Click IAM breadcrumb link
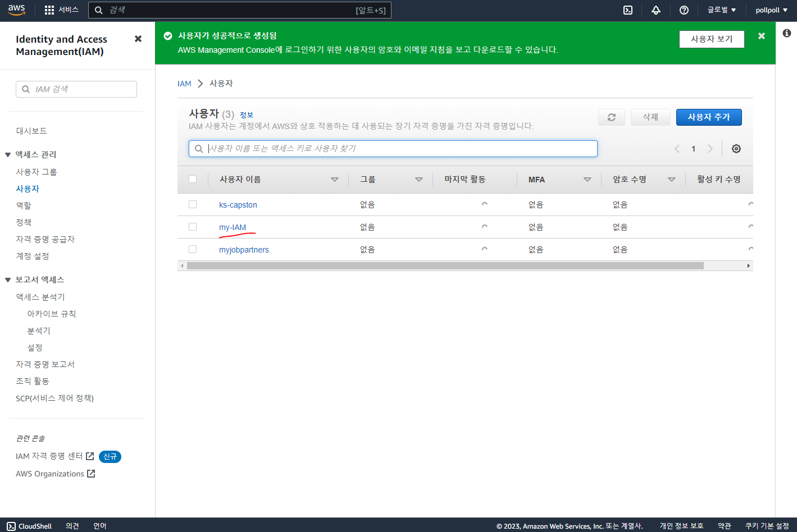 click(x=184, y=84)
